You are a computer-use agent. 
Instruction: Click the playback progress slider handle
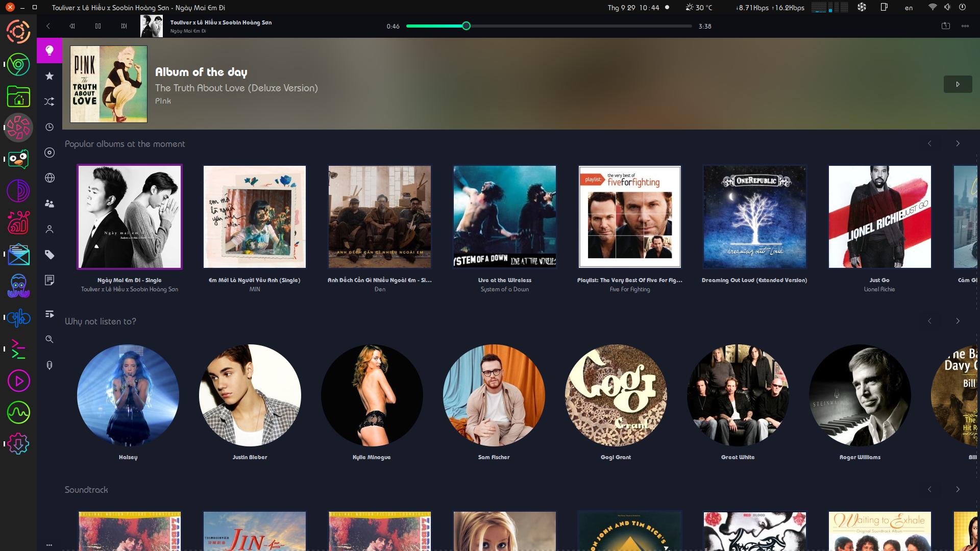466,26
